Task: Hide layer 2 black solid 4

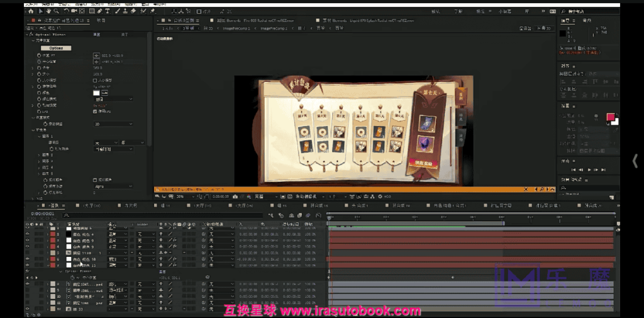Action: click(28, 234)
